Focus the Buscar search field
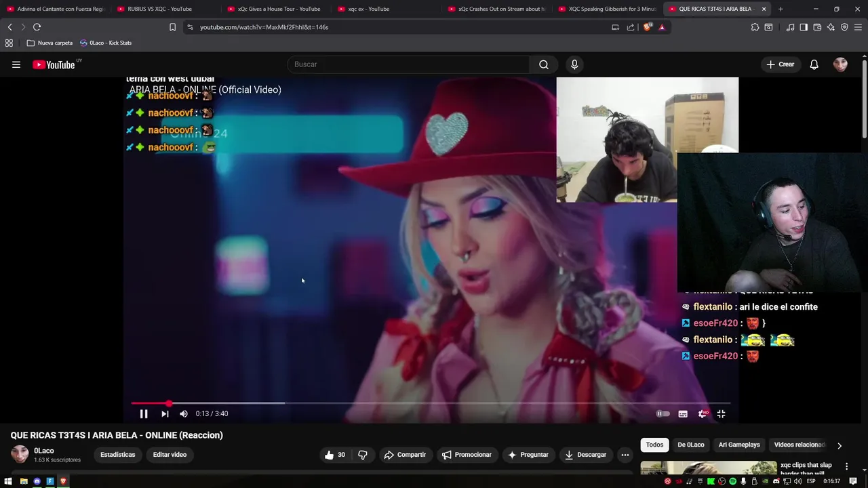Image resolution: width=868 pixels, height=488 pixels. pyautogui.click(x=409, y=64)
